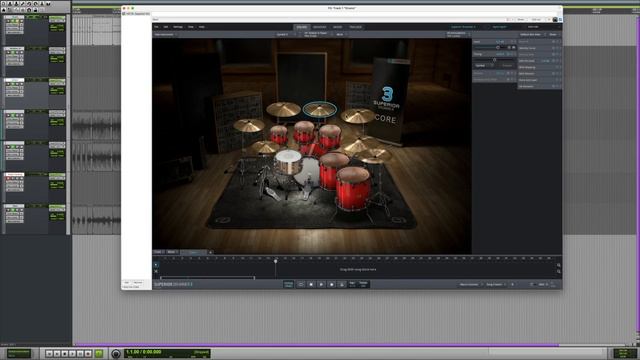Toggle the Locking padlock icon in REAPER toolbar
Image resolution: width=640 pixels, height=360 pixels.
coord(36,9)
